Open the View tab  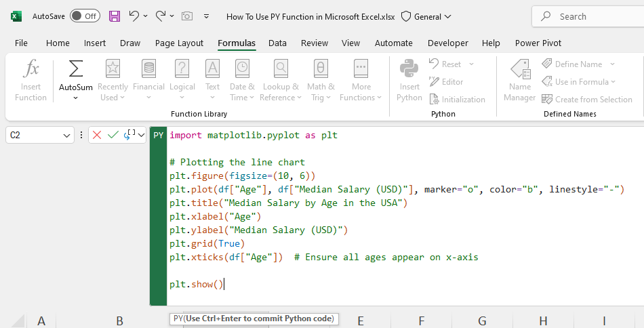click(x=350, y=43)
